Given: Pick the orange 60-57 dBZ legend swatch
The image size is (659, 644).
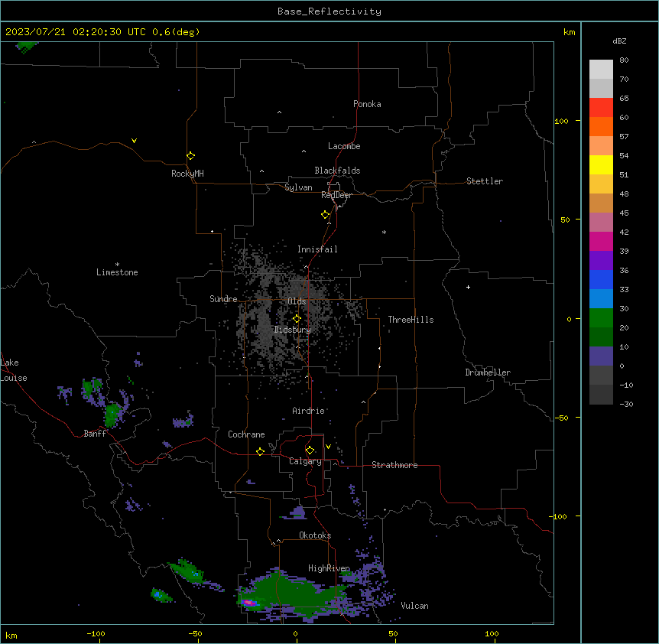Looking at the screenshot, I should [x=601, y=126].
